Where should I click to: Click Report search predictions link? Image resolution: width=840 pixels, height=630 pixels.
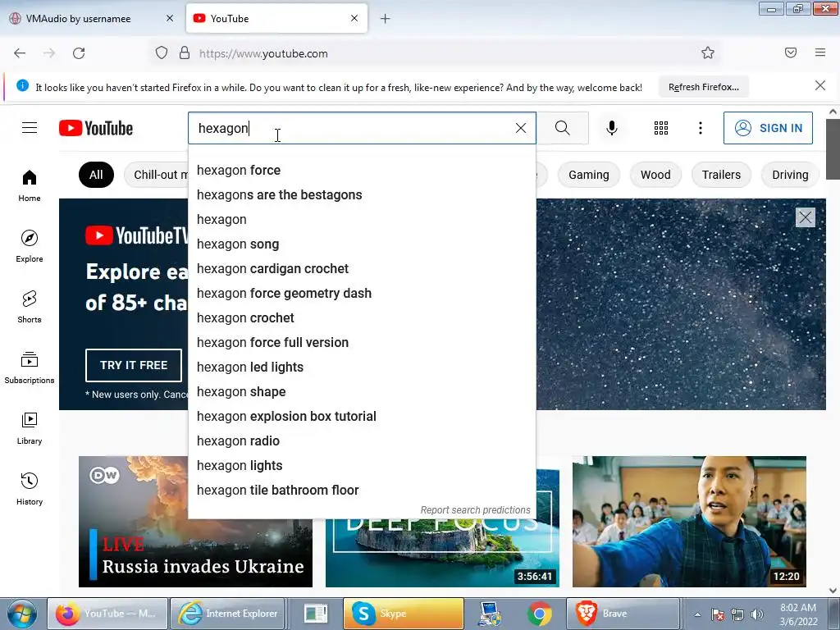475,510
